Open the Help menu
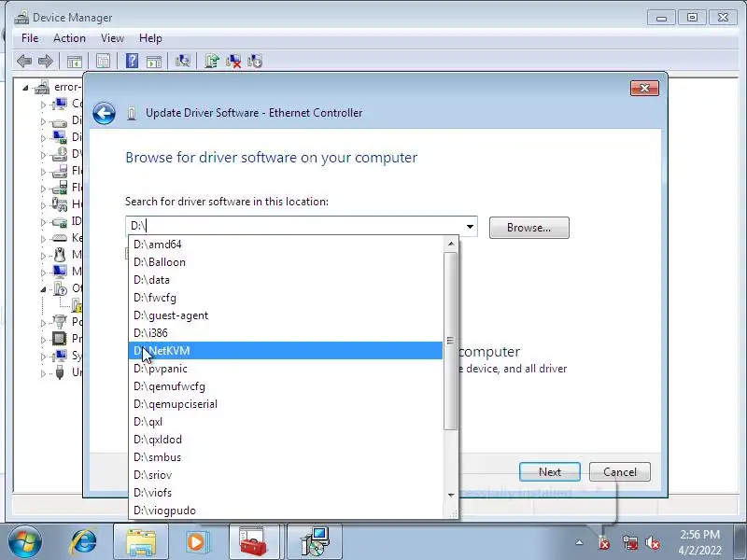This screenshot has width=747, height=560. (150, 38)
